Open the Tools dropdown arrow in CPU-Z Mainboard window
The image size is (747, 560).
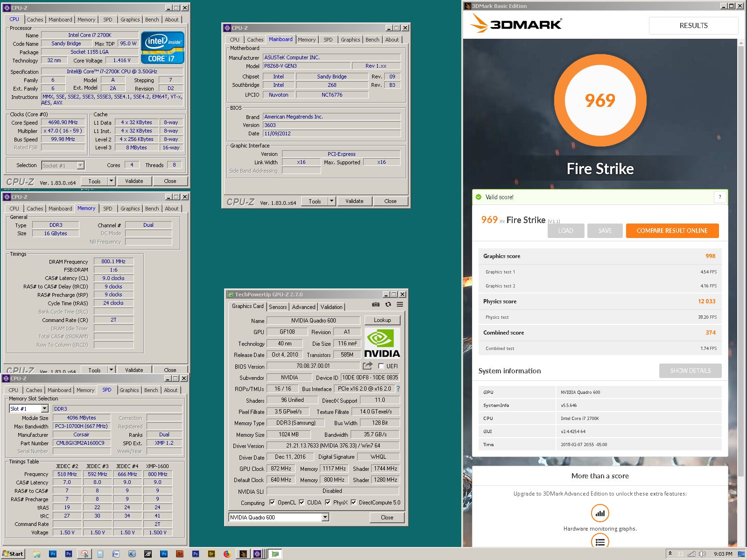coord(331,201)
